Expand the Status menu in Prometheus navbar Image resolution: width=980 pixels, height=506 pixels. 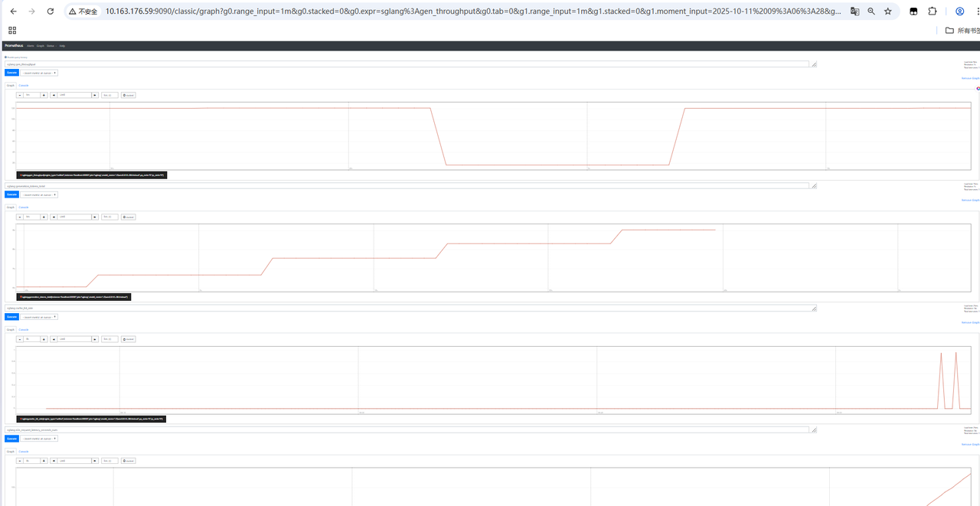click(x=51, y=46)
